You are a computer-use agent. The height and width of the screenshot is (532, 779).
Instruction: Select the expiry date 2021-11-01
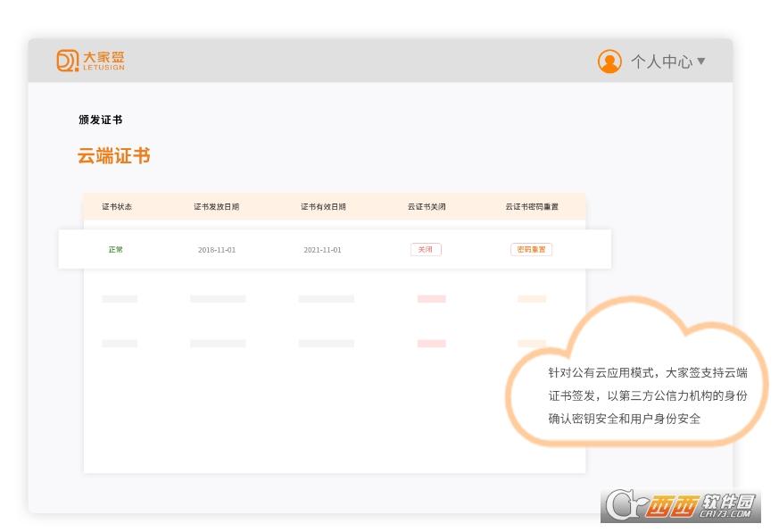coord(322,250)
